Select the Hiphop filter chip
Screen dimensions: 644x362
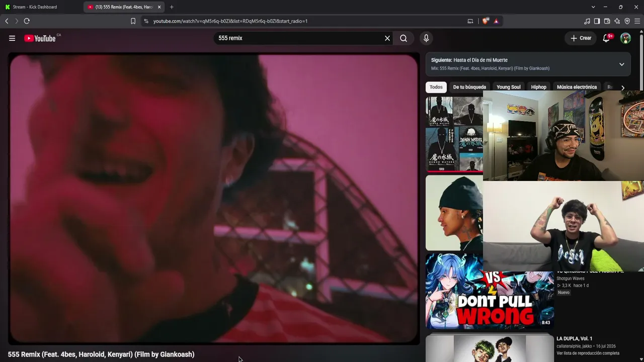[538, 87]
